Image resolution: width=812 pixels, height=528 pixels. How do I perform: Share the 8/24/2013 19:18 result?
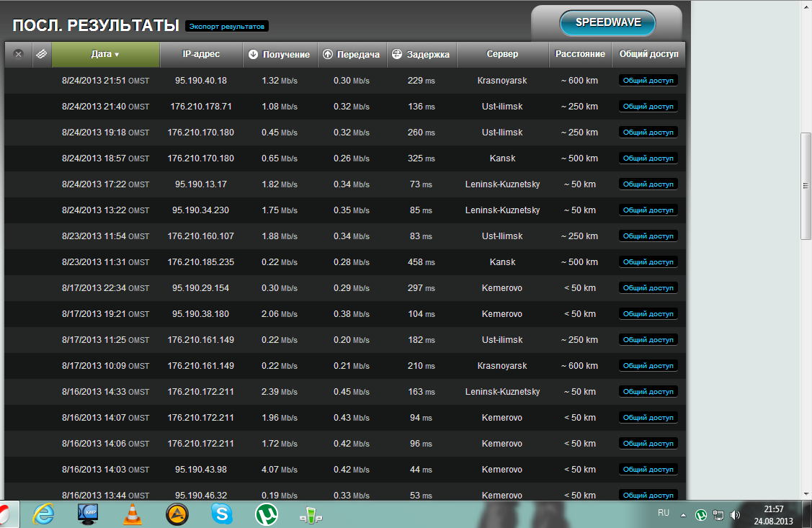point(648,133)
